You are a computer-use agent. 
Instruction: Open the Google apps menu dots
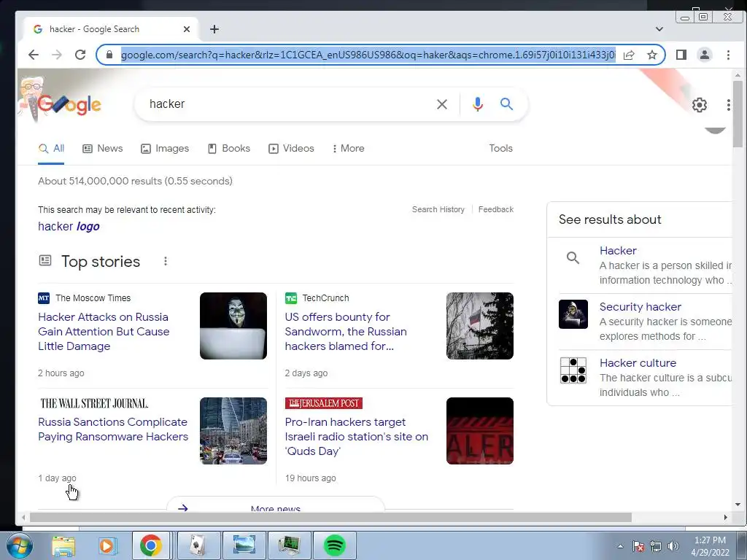click(x=729, y=105)
